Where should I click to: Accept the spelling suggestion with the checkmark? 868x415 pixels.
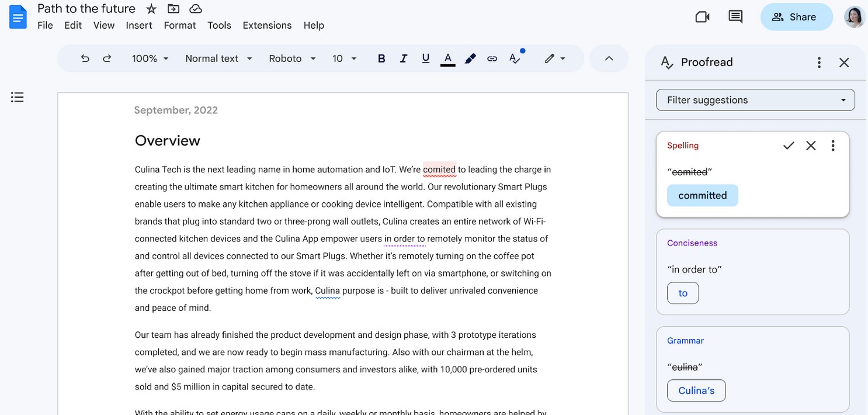click(789, 146)
